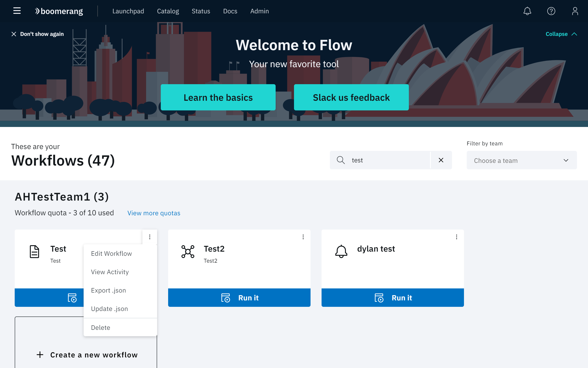Viewport: 588px width, 368px height.
Task: Go to Launchpad in the top nav
Action: click(x=128, y=11)
